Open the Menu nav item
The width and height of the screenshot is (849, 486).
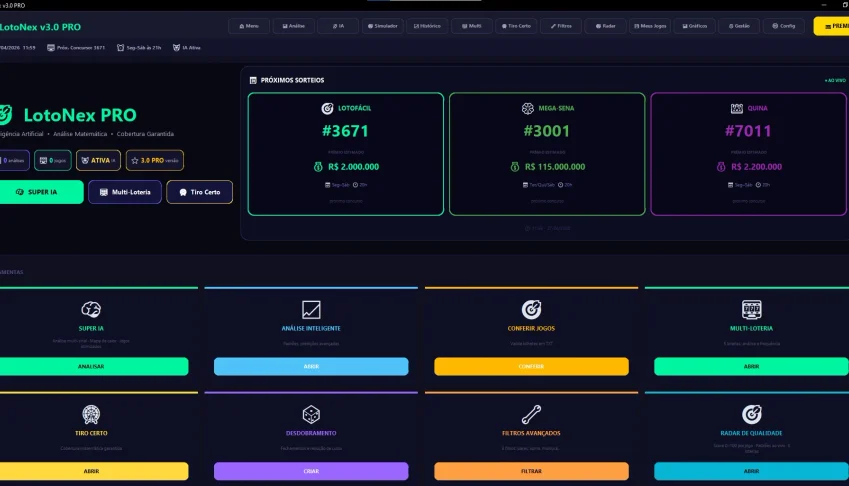tap(249, 26)
